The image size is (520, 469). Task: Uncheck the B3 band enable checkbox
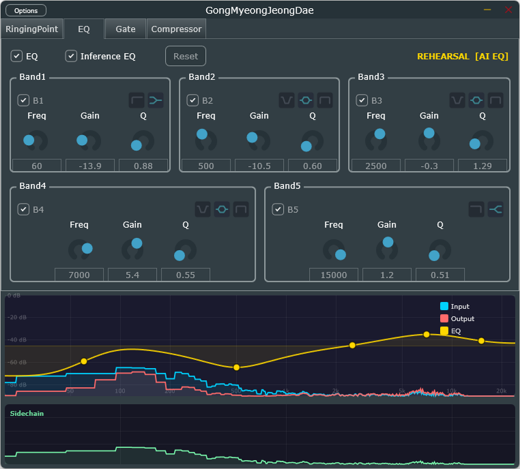tap(362, 100)
